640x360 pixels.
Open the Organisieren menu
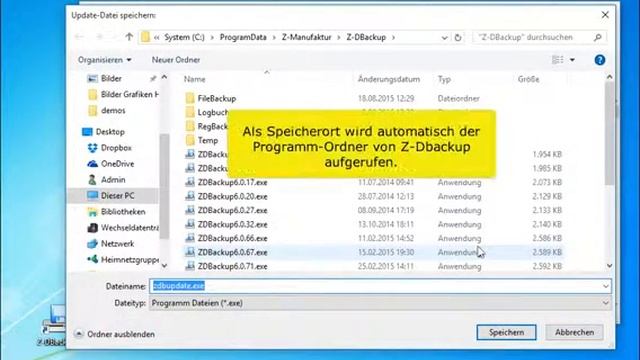(x=105, y=60)
